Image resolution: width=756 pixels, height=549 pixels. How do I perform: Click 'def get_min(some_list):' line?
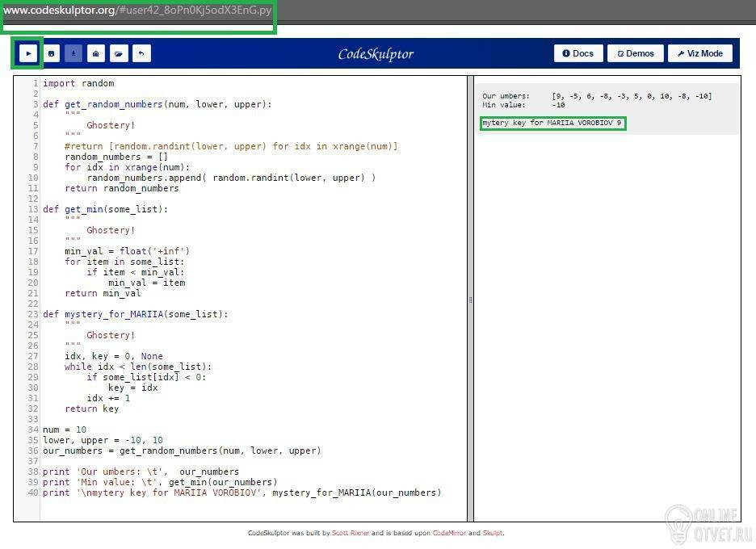[x=105, y=210]
